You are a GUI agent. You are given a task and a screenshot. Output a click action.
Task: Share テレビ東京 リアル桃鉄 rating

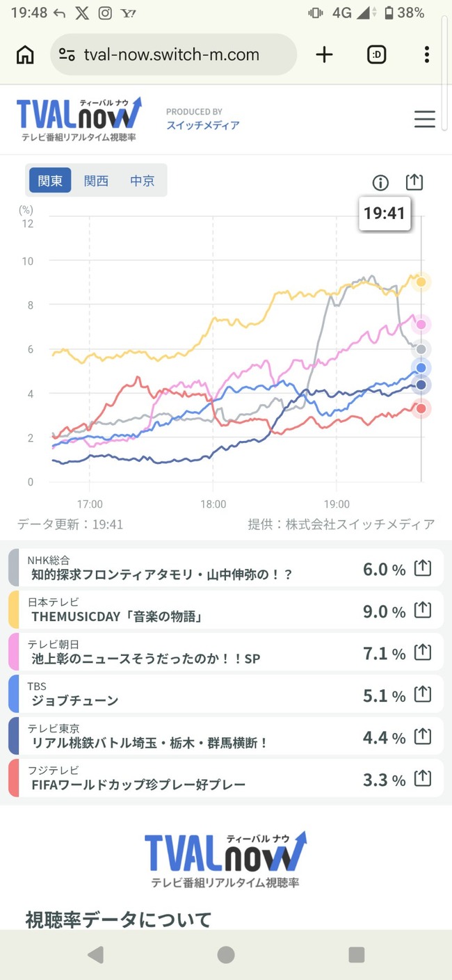pos(423,736)
